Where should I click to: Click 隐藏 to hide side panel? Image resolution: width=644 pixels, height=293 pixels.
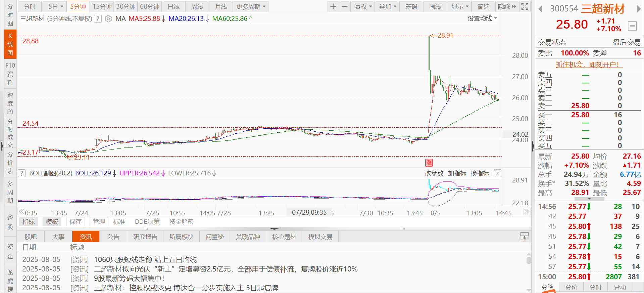(x=507, y=6)
